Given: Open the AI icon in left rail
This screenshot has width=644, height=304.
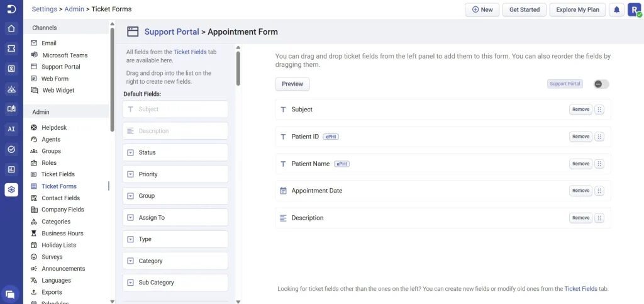Looking at the screenshot, I should pyautogui.click(x=11, y=129).
